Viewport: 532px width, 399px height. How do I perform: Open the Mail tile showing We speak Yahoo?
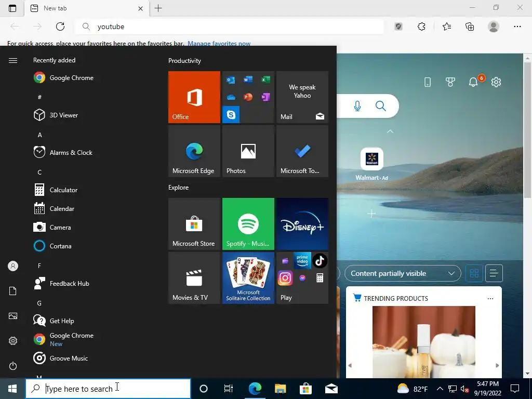click(x=302, y=97)
